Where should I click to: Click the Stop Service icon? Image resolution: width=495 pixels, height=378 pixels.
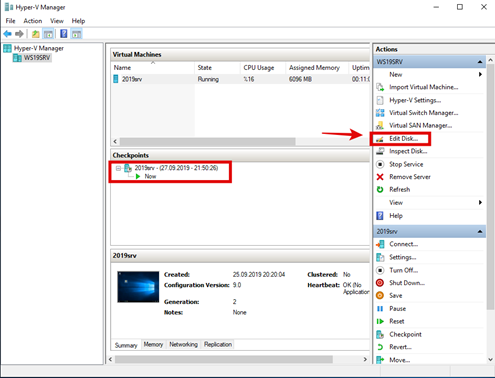coord(380,164)
